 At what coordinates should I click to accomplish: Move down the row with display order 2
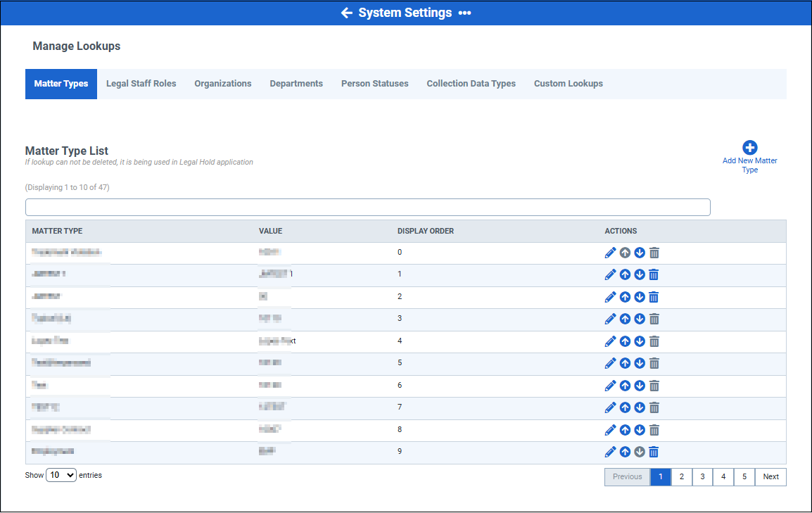[640, 297]
